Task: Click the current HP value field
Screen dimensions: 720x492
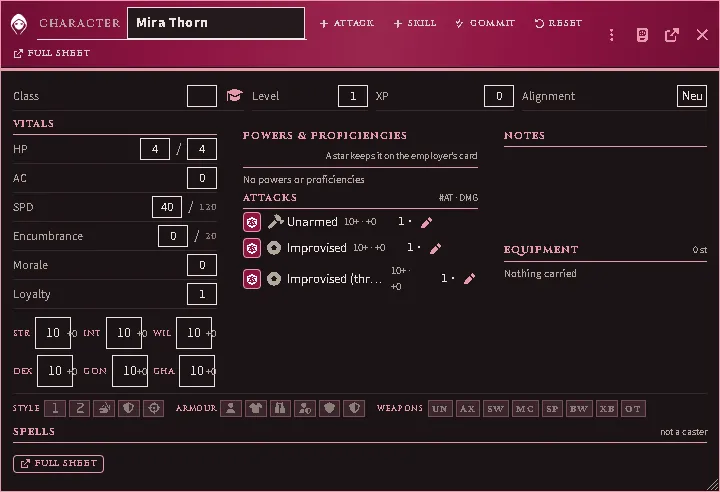Action: [x=155, y=149]
